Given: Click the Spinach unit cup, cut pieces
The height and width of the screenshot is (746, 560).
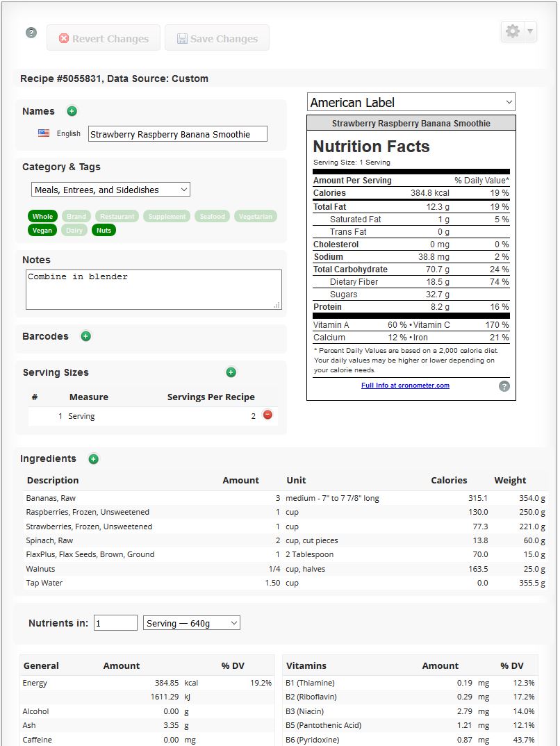Looking at the screenshot, I should 312,540.
